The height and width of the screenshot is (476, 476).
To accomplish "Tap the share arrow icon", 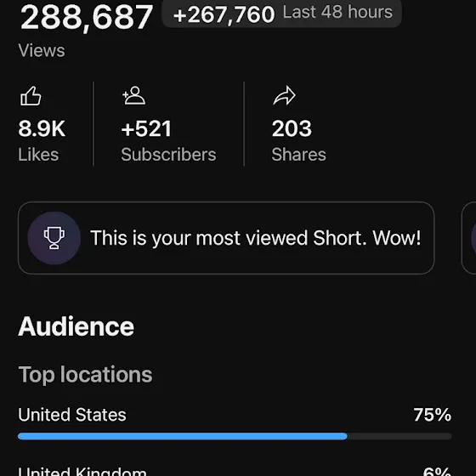I will (x=285, y=96).
